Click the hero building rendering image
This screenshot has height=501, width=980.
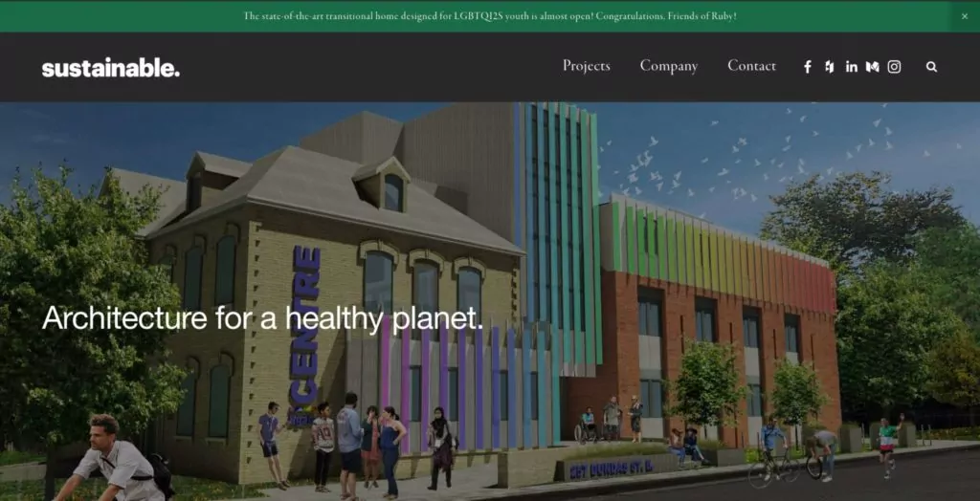pos(490,301)
